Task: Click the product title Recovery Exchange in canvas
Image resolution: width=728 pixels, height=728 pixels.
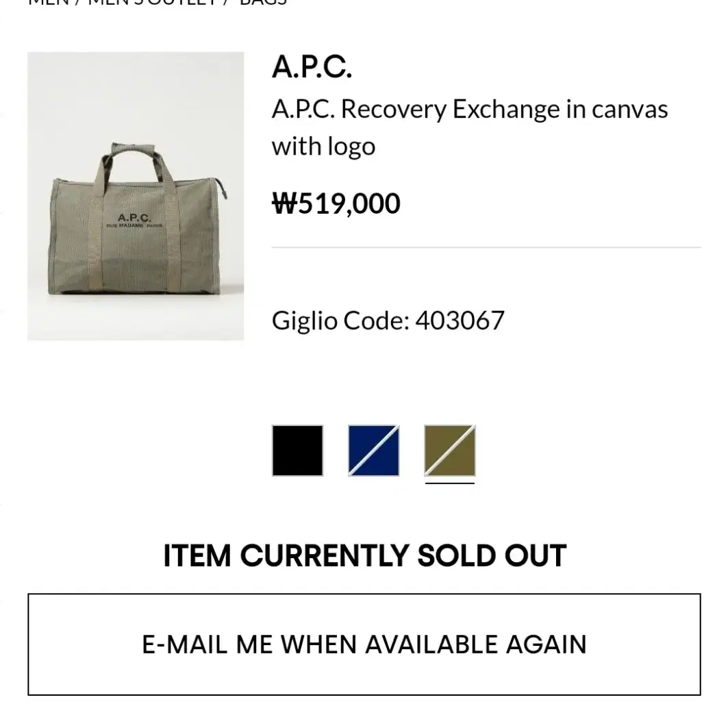Action: [470, 110]
